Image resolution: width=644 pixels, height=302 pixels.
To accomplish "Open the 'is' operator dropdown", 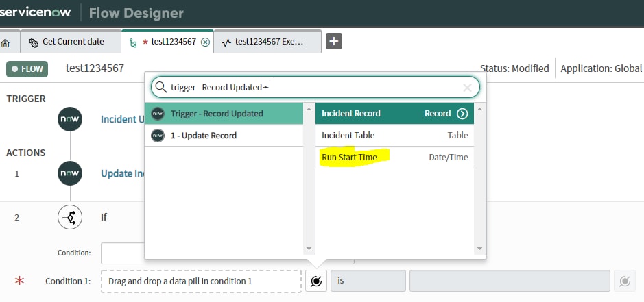I will pyautogui.click(x=368, y=281).
